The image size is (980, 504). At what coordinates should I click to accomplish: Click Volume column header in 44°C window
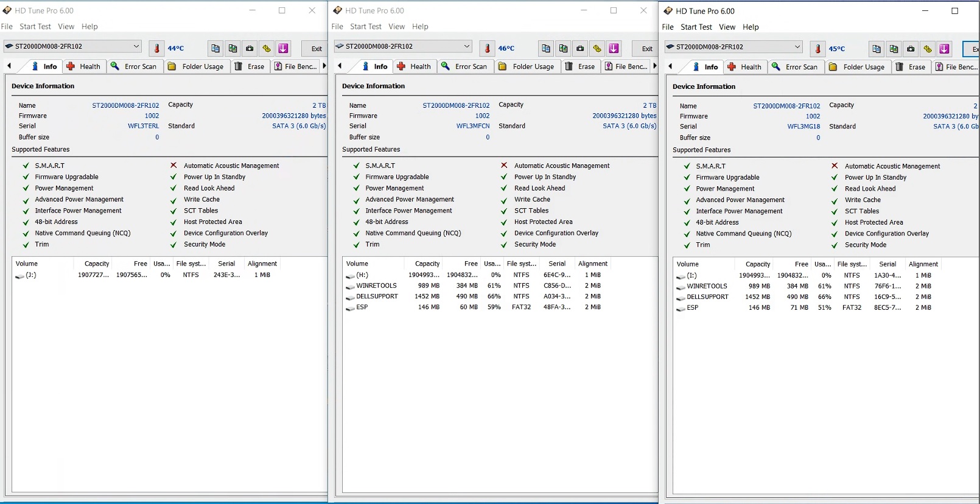(x=43, y=264)
